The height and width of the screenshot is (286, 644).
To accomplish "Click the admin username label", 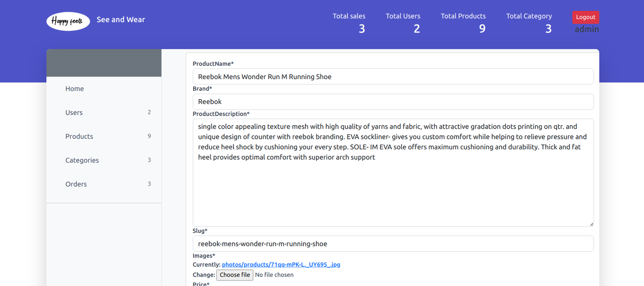I will [587, 29].
